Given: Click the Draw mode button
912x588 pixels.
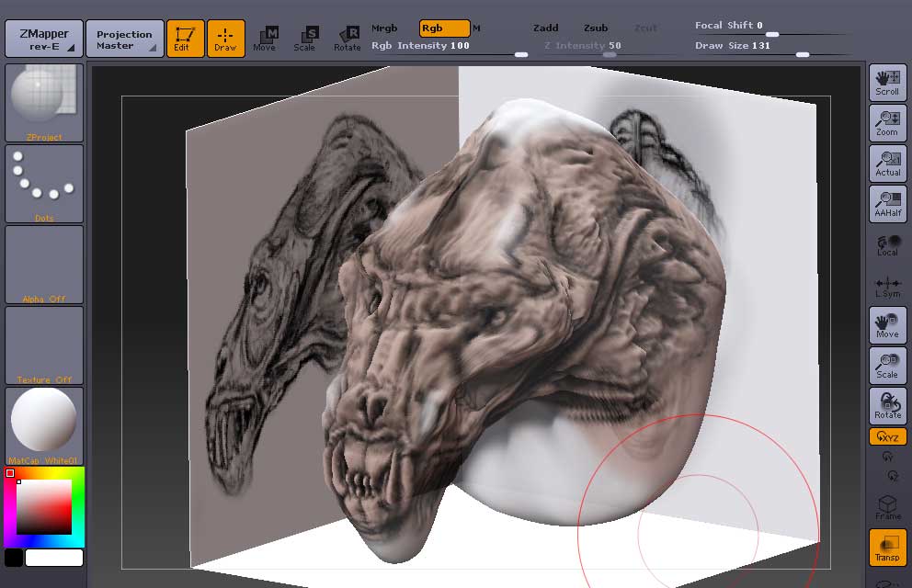Looking at the screenshot, I should coord(225,39).
